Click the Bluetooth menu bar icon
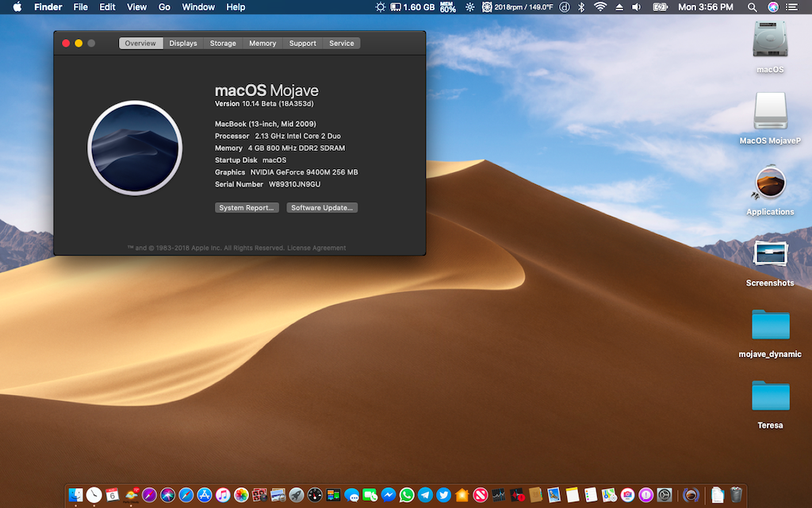Screen dimensions: 812x508 (581, 6)
